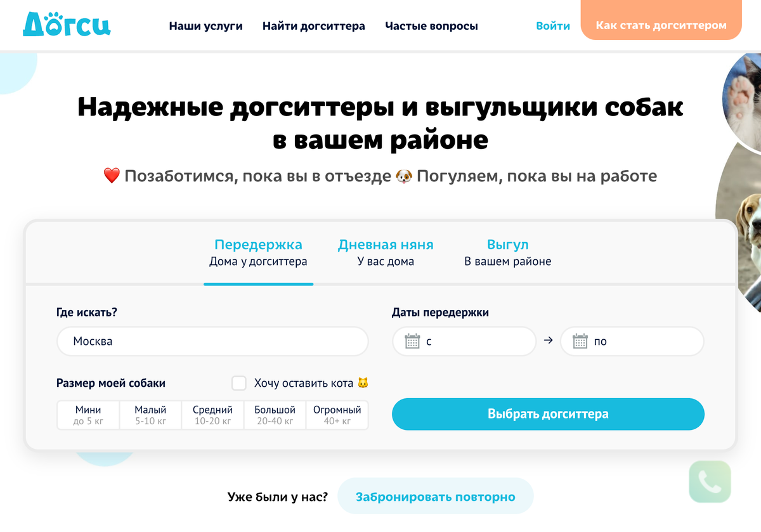Click the Уже были у нас? text
The height and width of the screenshot is (532, 761).
coord(278,496)
